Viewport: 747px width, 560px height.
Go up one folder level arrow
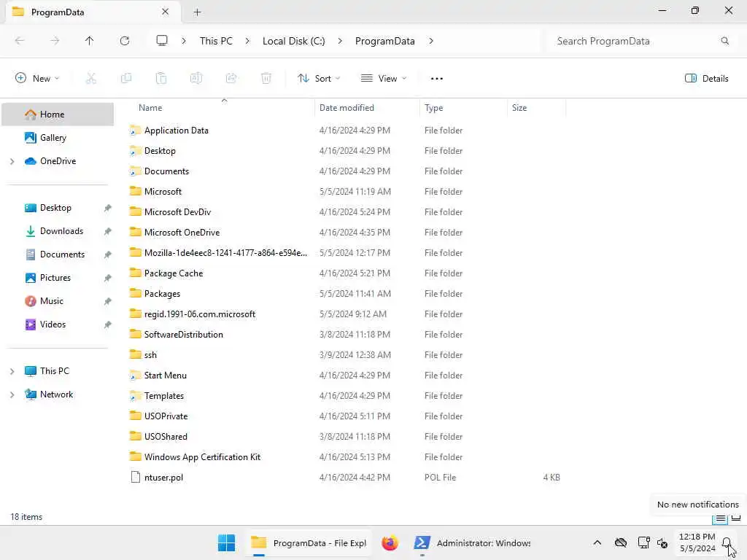point(89,41)
